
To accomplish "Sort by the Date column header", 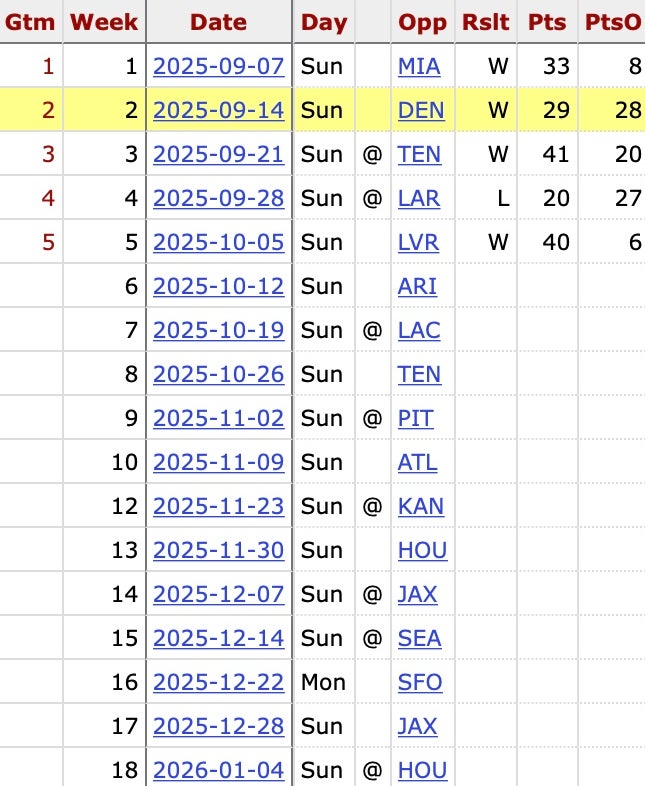I will [218, 21].
